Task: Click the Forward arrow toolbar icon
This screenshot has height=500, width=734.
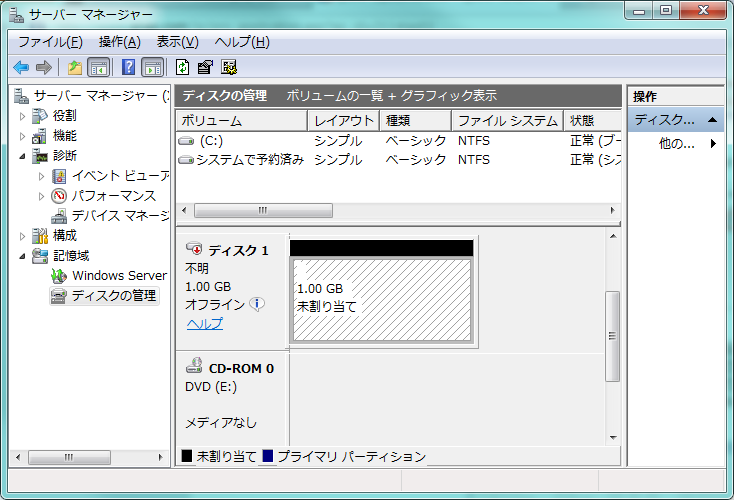Action: coord(44,67)
